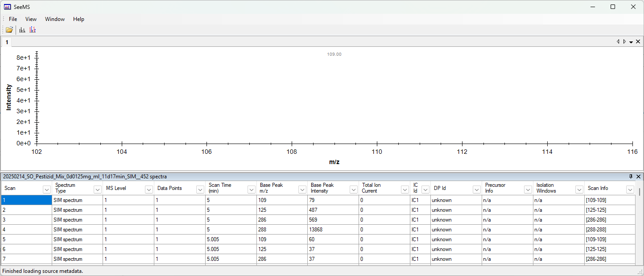This screenshot has width=644, height=276.
Task: Expand the Base Peak Intensity filter dropdown
Action: [x=353, y=189]
